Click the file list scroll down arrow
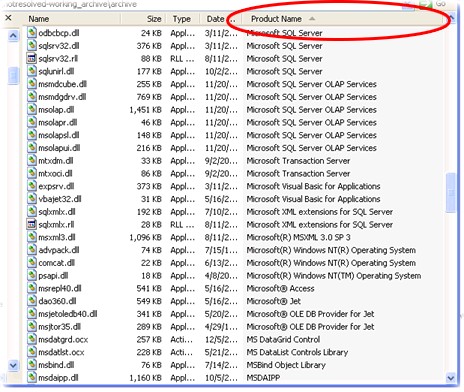 (x=451, y=378)
